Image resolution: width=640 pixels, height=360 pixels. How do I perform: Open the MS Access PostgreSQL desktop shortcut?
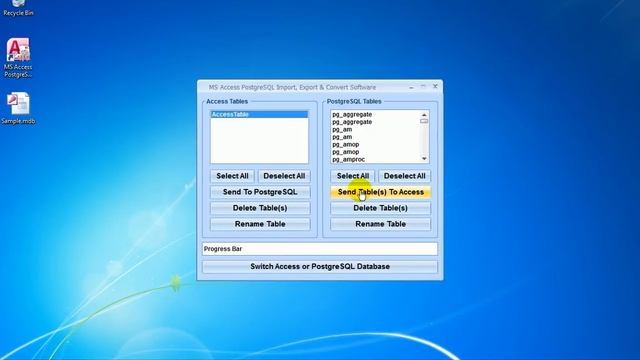click(18, 58)
